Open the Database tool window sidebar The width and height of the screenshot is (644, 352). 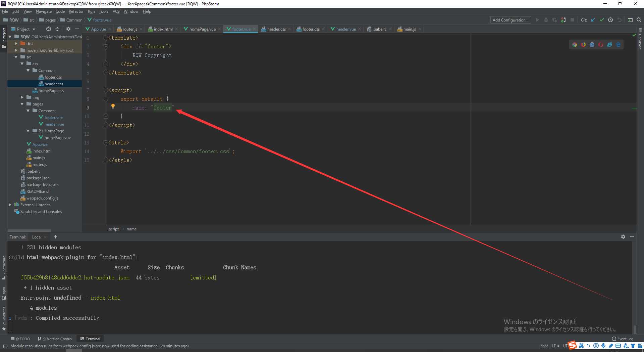pyautogui.click(x=640, y=39)
